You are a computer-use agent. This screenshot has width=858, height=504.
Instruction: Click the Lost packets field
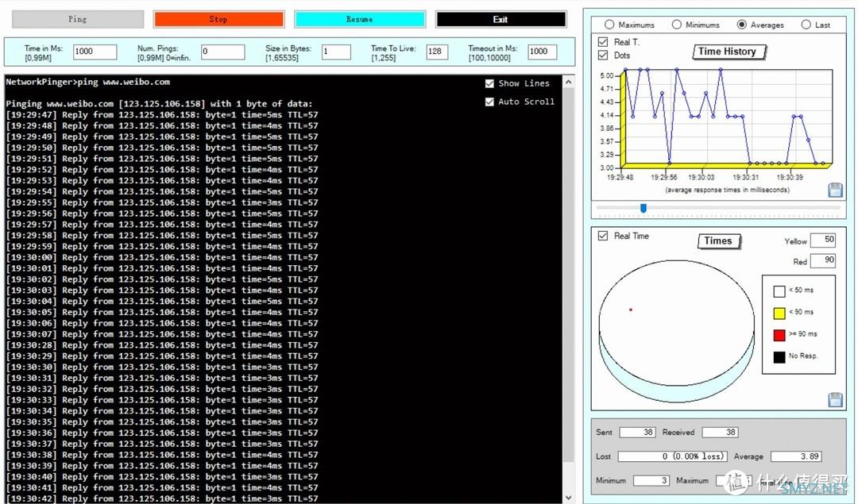(x=673, y=456)
